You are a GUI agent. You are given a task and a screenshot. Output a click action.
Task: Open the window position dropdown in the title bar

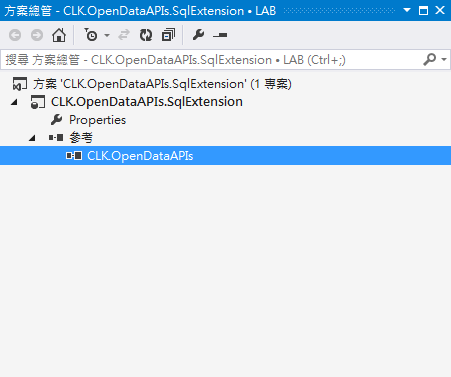pos(407,10)
